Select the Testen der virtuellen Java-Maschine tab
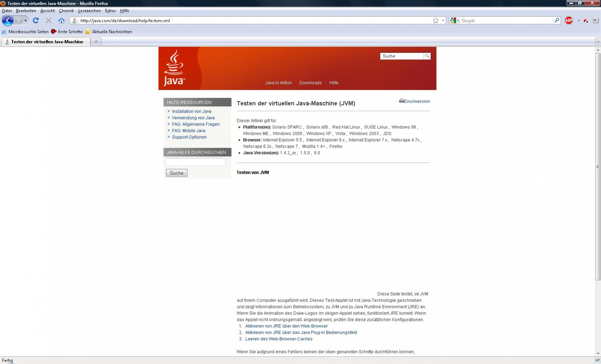601x364 pixels. (45, 42)
